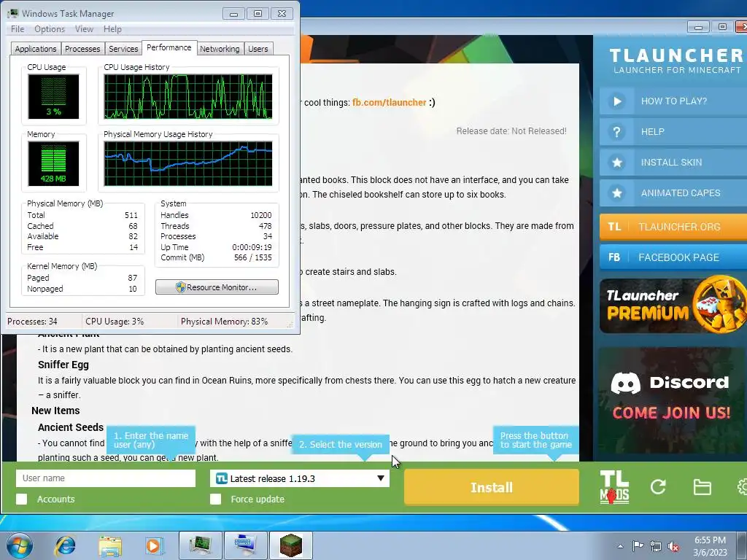Open Windows Explorer folder taskbar icon

tap(110, 545)
